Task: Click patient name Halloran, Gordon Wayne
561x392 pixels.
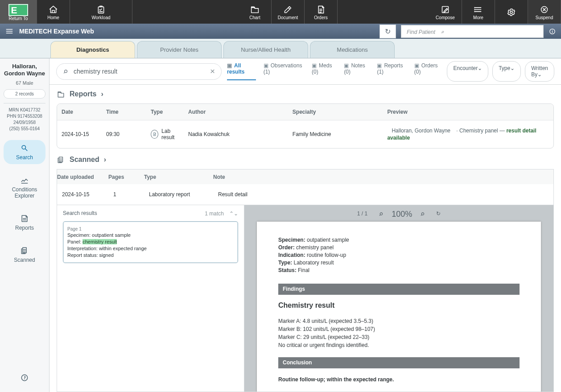Action: [25, 70]
